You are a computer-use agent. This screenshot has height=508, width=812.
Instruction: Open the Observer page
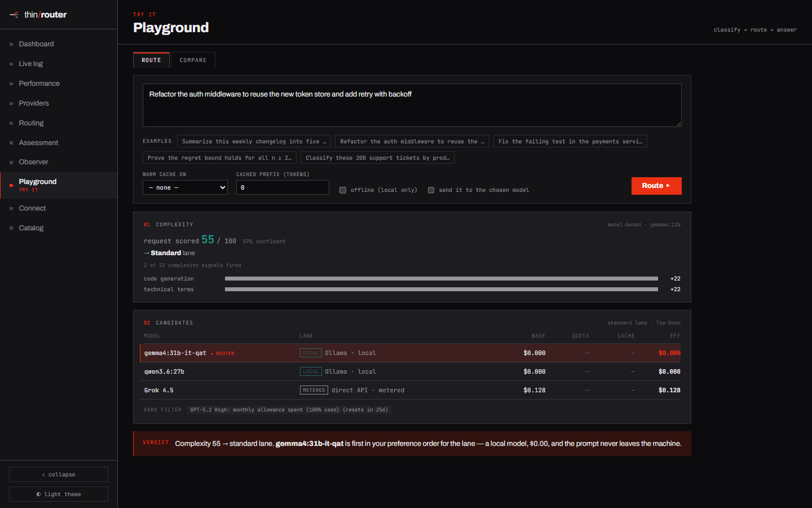pos(59,162)
